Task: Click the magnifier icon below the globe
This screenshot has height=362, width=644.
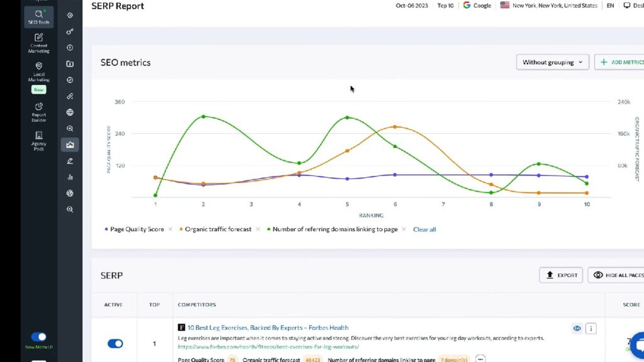Action: [x=70, y=128]
